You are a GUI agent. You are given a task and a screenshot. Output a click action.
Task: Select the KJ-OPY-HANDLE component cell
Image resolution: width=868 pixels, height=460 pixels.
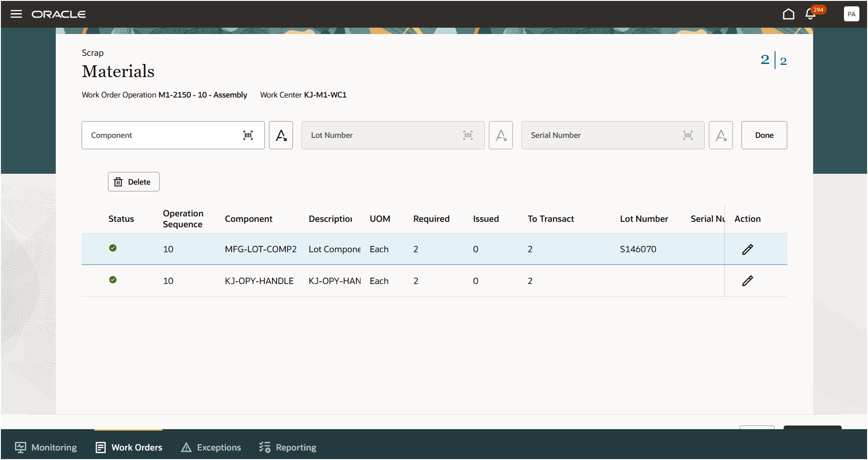(259, 281)
